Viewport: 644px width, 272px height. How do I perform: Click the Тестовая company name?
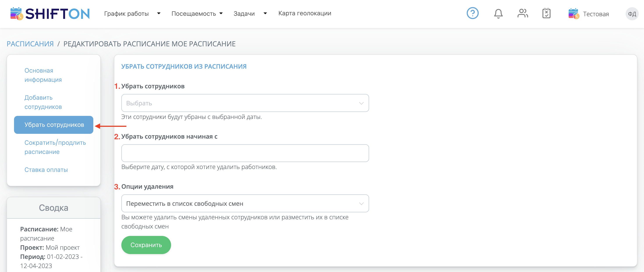coord(596,14)
